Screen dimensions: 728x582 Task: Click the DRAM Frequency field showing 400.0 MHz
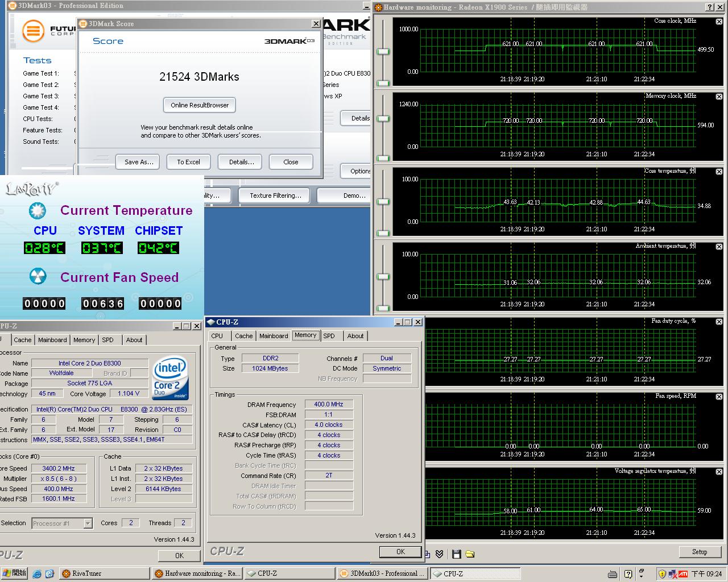[329, 404]
